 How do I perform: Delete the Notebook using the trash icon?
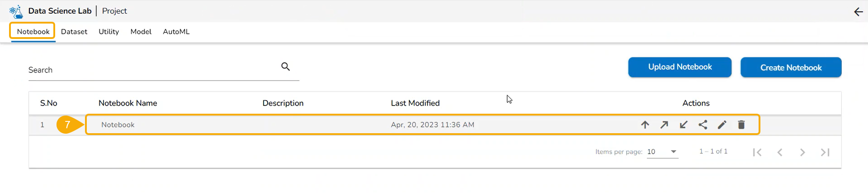(741, 125)
